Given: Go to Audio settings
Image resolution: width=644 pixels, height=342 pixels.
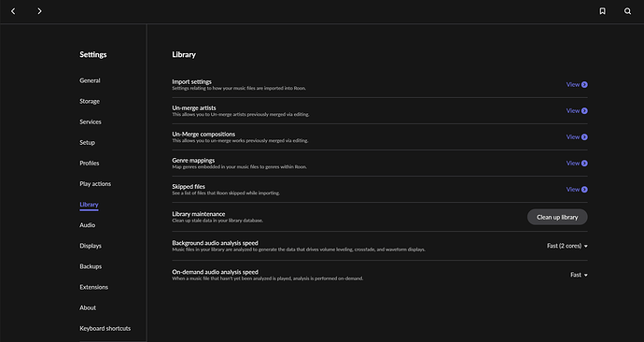Looking at the screenshot, I should pyautogui.click(x=88, y=225).
